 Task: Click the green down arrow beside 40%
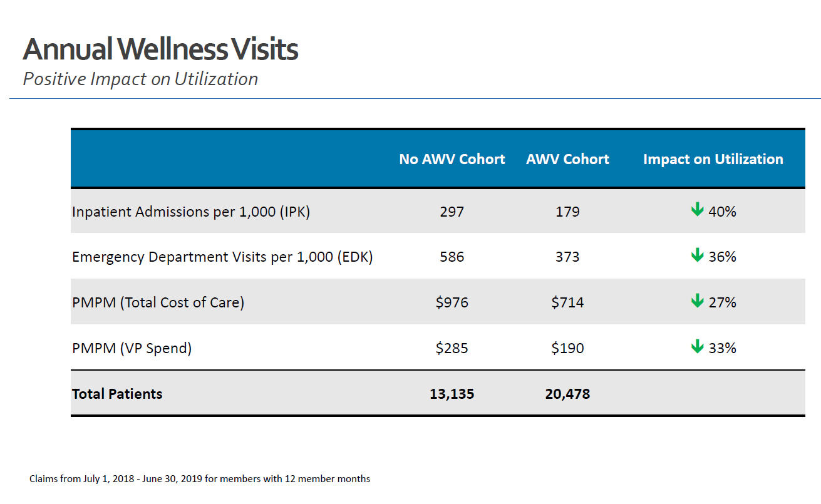coord(697,210)
